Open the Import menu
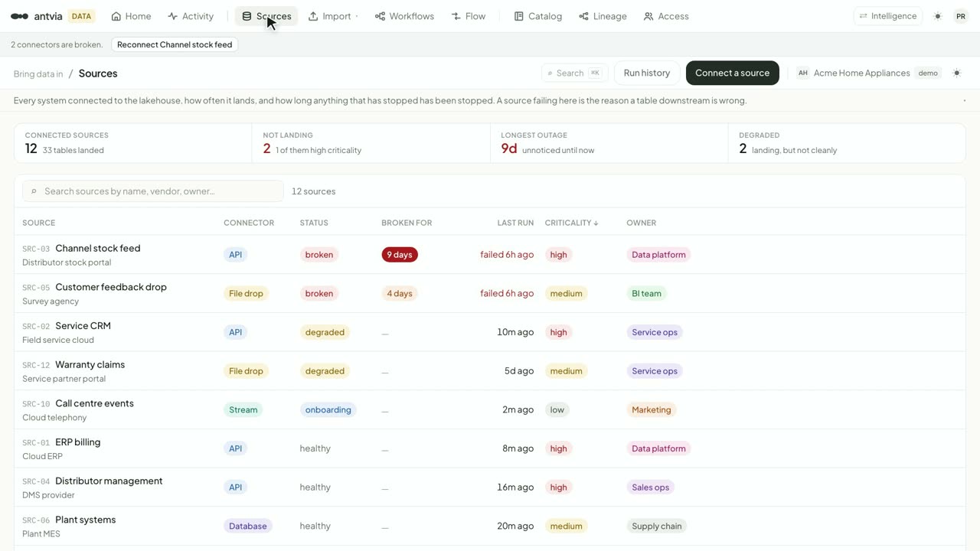 333,16
